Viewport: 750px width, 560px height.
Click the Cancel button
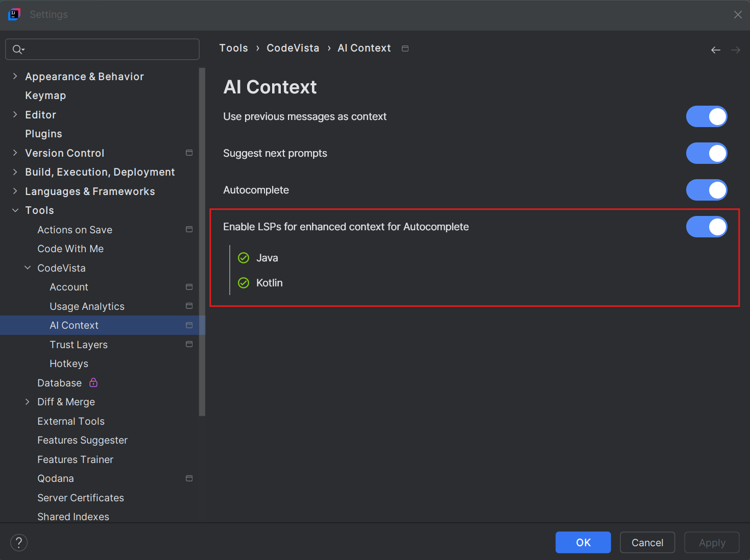[647, 542]
